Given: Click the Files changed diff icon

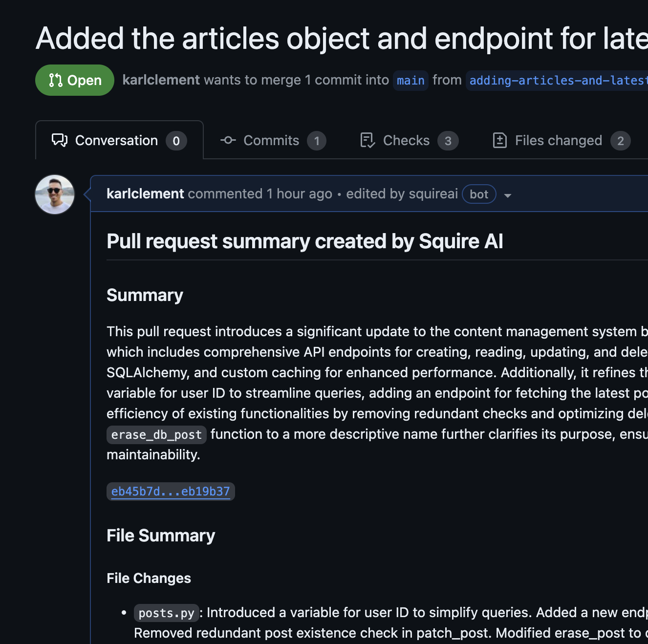Looking at the screenshot, I should 499,140.
